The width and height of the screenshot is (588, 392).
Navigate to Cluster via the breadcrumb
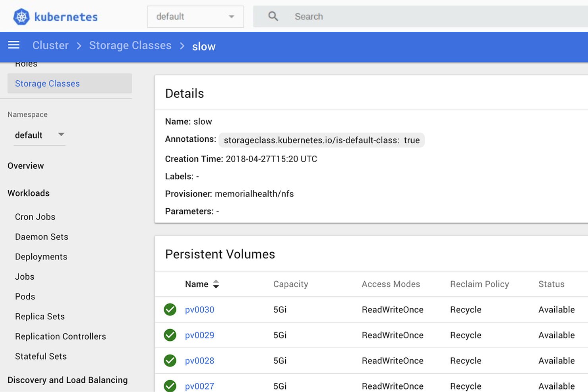pyautogui.click(x=50, y=45)
